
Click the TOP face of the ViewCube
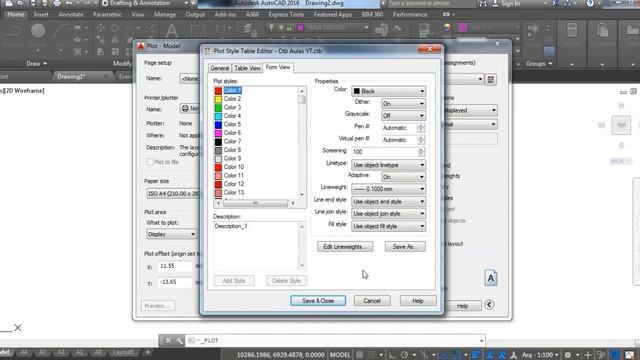point(621,125)
